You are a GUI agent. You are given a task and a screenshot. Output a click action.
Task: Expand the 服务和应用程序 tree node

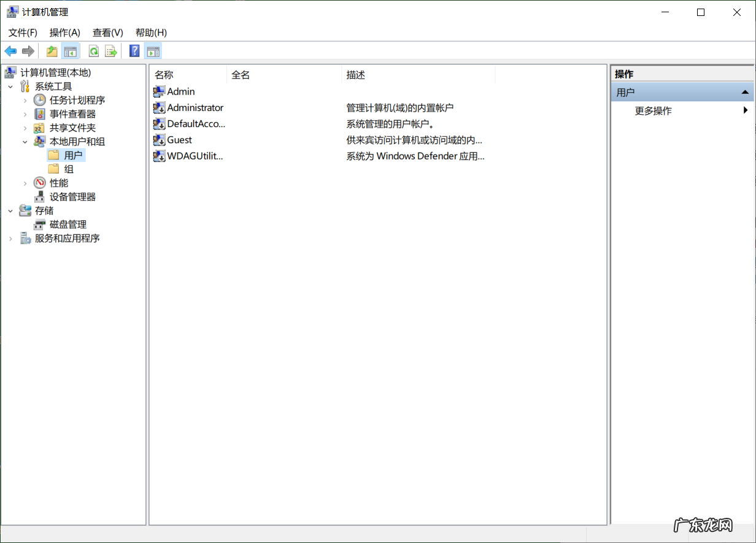pos(10,239)
